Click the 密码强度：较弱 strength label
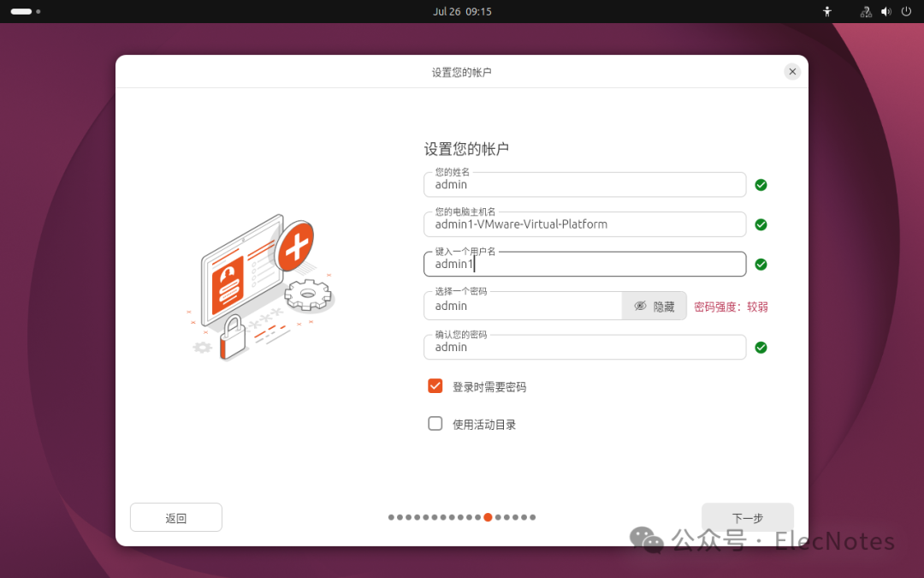Screen dimensions: 924x578 731,307
